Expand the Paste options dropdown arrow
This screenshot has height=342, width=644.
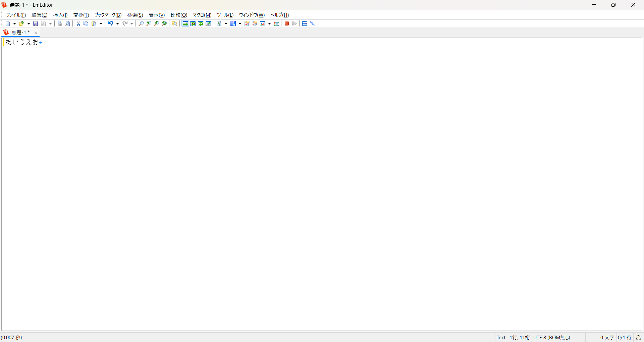[x=101, y=23]
